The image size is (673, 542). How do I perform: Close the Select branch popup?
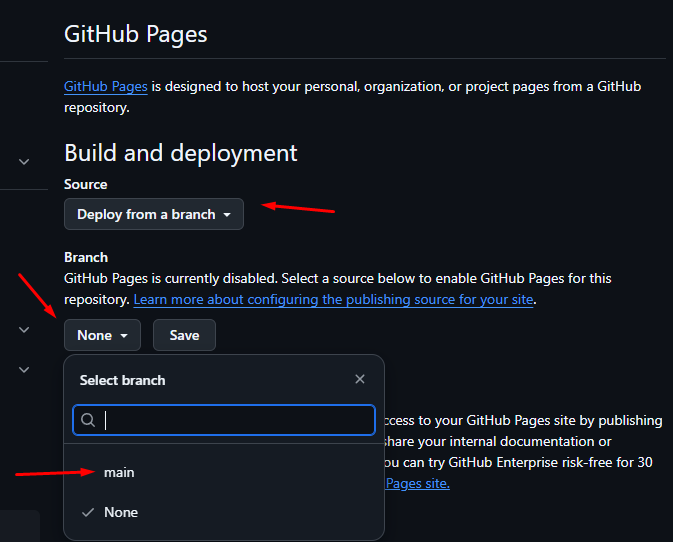coord(360,380)
